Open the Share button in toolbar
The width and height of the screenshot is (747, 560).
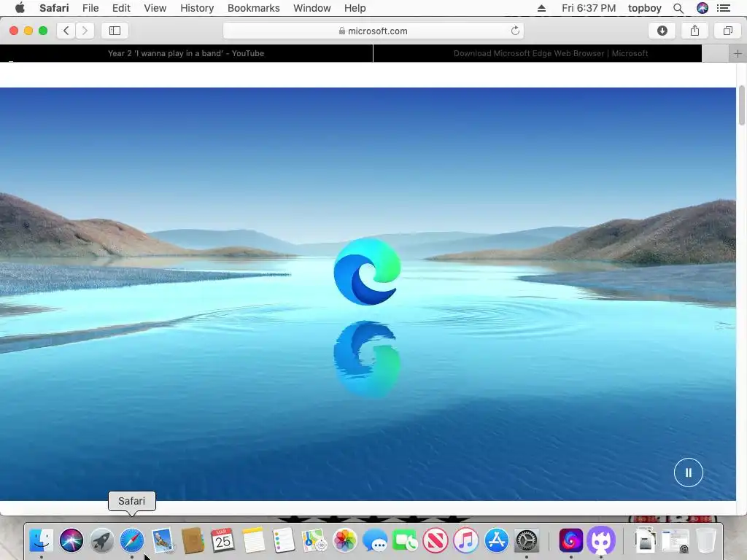pos(695,31)
